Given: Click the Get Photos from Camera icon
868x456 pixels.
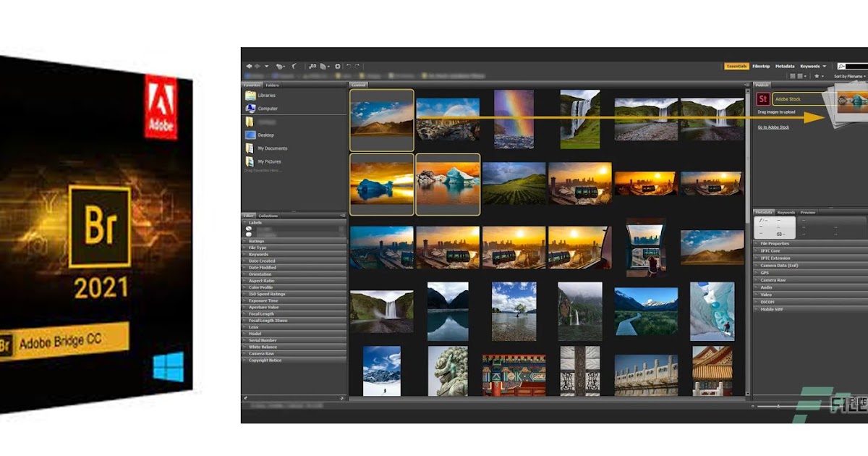Looking at the screenshot, I should [x=312, y=66].
